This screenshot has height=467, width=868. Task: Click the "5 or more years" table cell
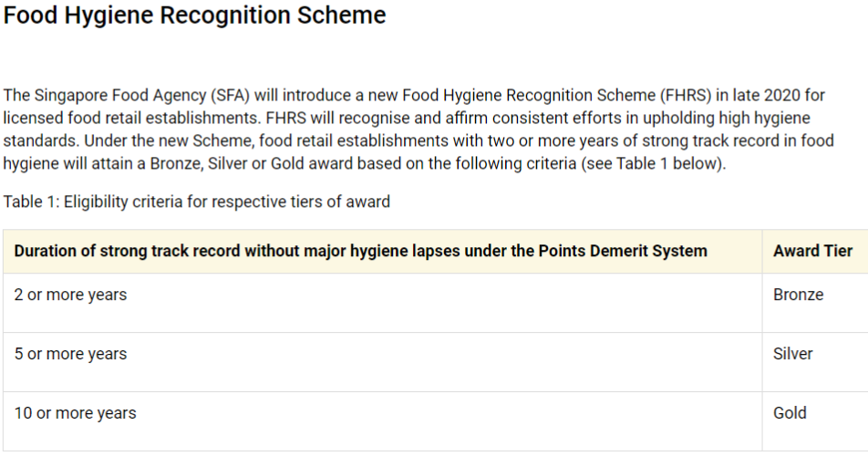point(70,354)
